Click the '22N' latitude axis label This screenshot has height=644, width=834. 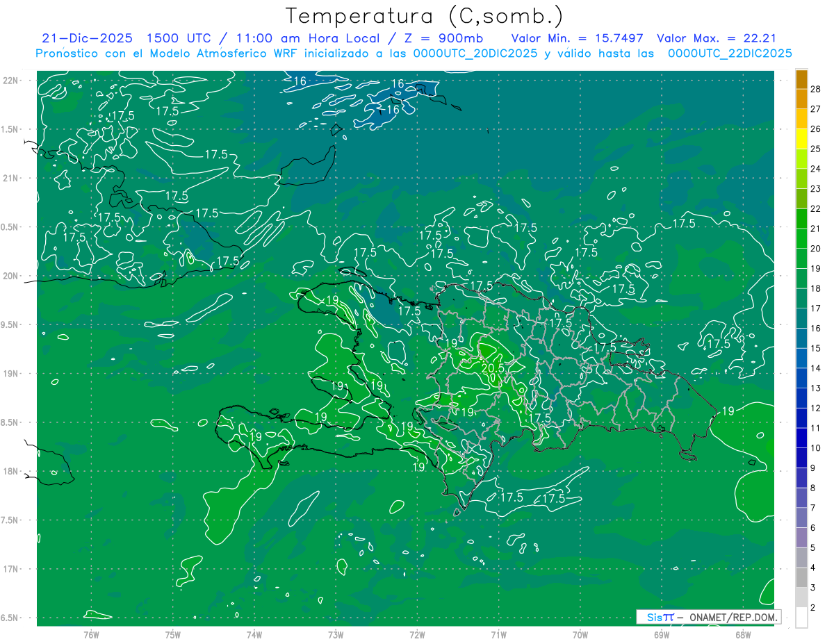pos(12,81)
